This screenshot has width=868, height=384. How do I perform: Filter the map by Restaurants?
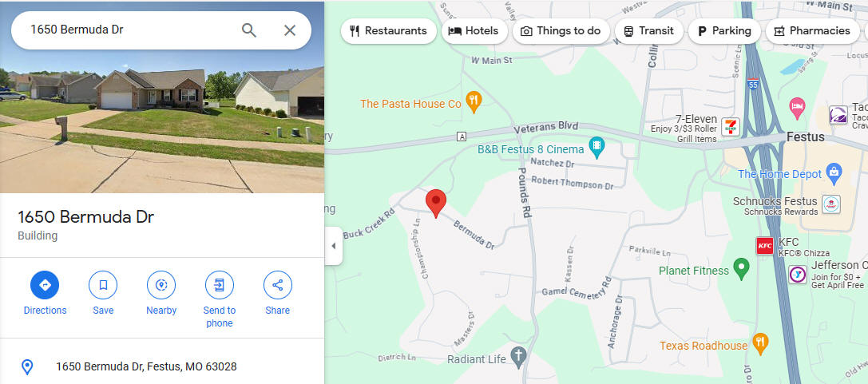pos(389,31)
